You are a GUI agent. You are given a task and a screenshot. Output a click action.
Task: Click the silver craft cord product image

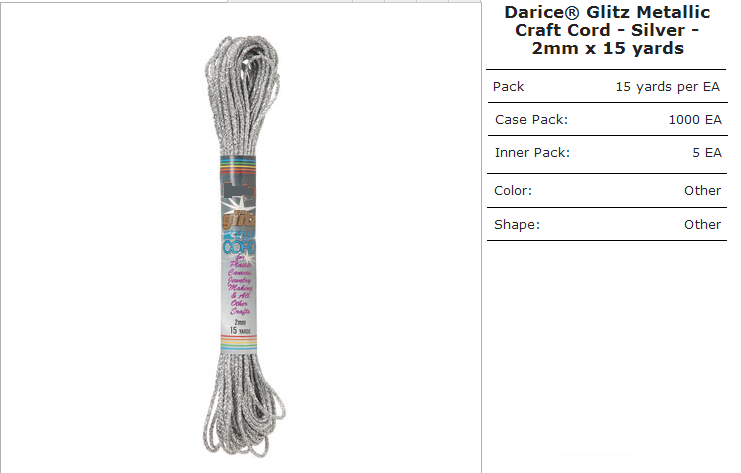(243, 247)
